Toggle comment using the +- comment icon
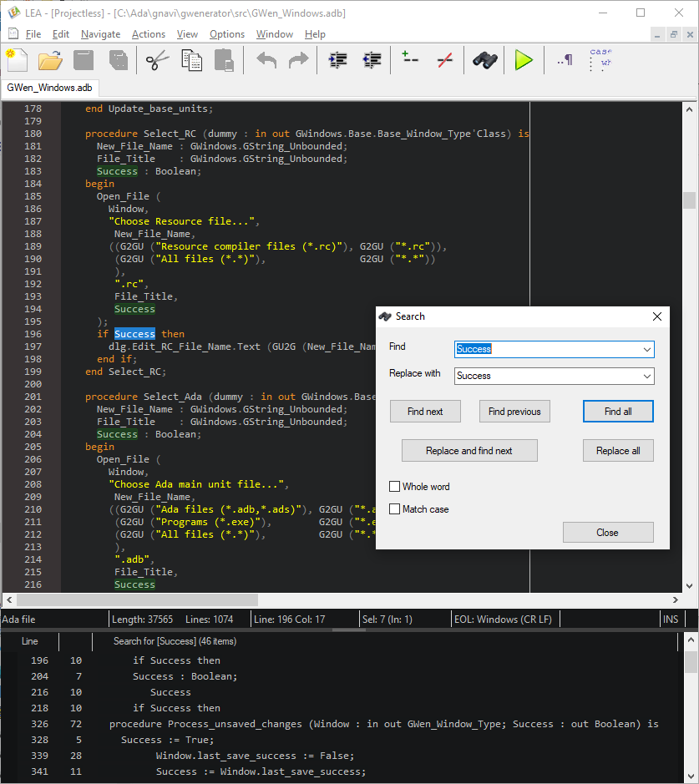The image size is (699, 784). (409, 59)
